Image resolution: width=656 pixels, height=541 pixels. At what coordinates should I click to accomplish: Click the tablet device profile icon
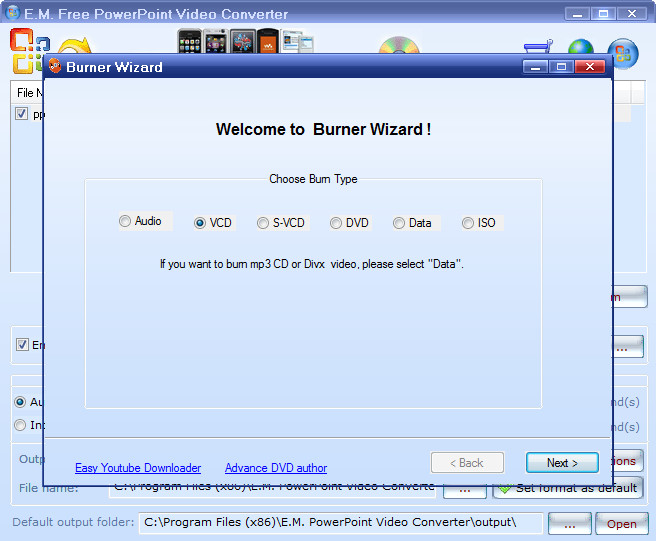(243, 41)
